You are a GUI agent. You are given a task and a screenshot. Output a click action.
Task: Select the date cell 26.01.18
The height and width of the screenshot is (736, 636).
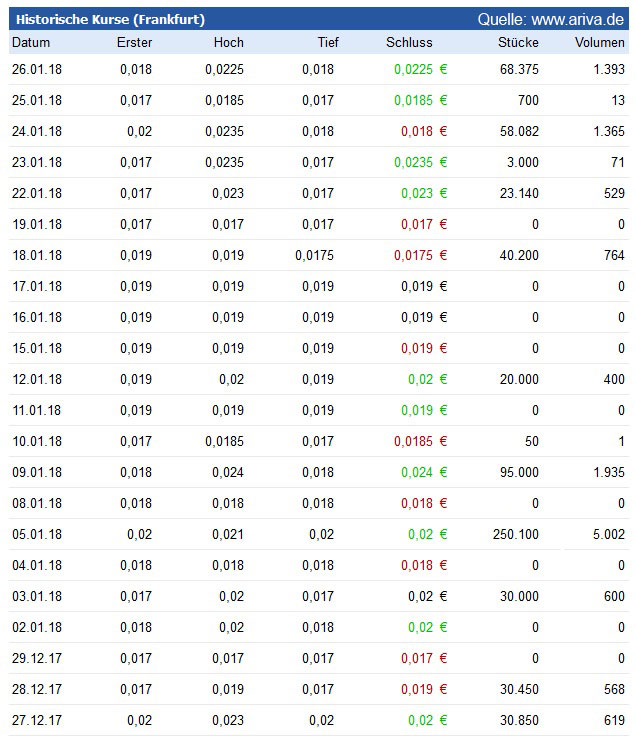[37, 70]
